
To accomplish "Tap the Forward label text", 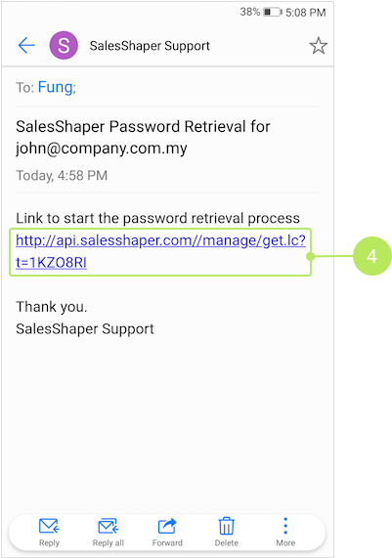I will point(167,543).
